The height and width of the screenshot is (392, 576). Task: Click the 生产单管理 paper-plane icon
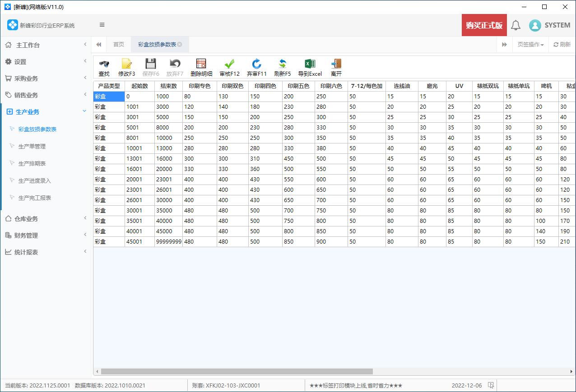pos(12,146)
